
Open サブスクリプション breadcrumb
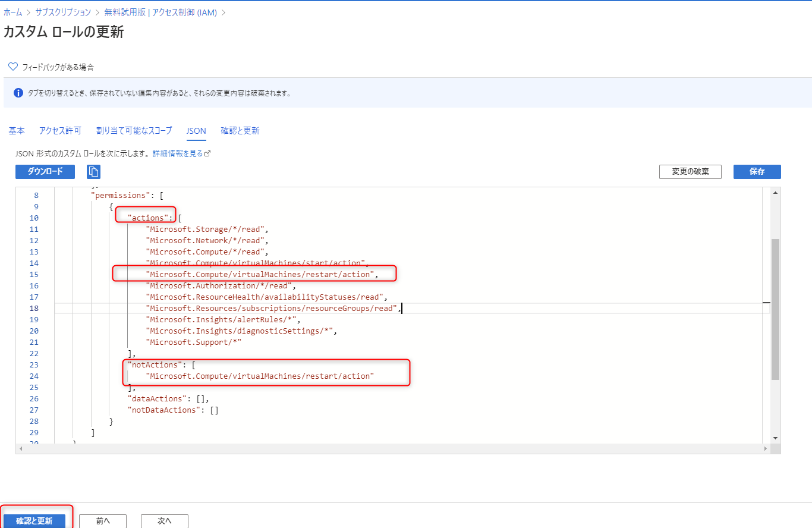pos(63,12)
